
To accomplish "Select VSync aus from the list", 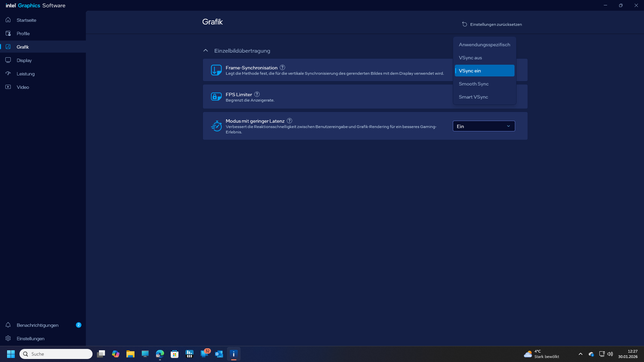I will tap(471, 57).
